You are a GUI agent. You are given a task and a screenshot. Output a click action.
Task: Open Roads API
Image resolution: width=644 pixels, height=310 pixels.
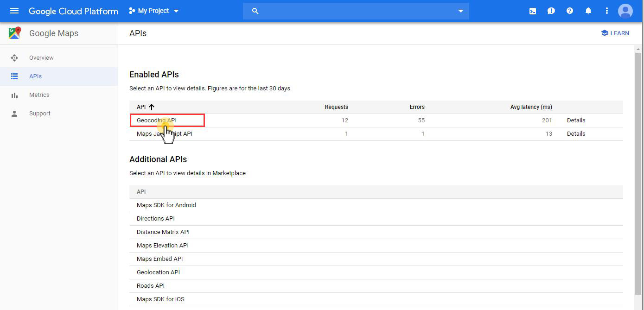(x=151, y=286)
